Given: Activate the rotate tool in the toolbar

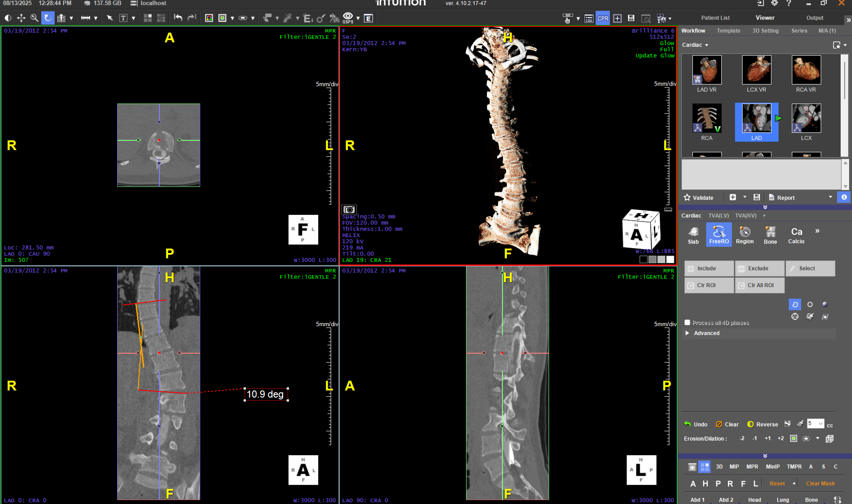Looking at the screenshot, I should 47,18.
